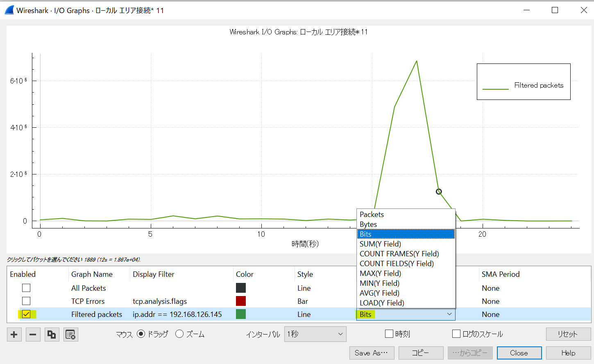Remove the selected graph with the minus icon
The width and height of the screenshot is (594, 364).
(33, 335)
